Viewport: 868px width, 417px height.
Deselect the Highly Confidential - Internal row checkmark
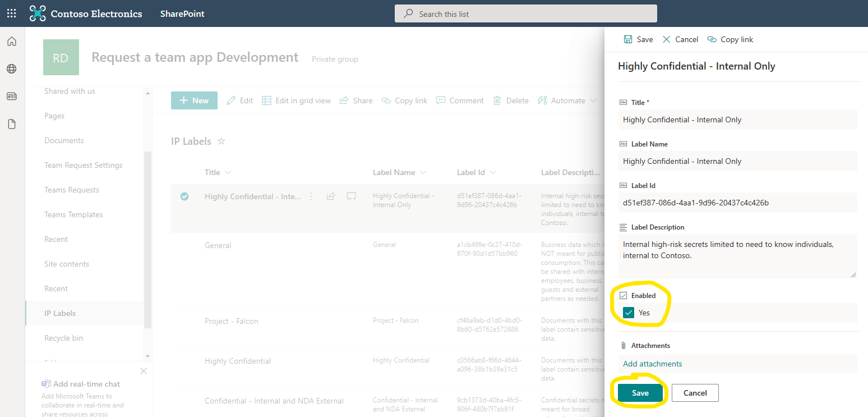coord(184,196)
